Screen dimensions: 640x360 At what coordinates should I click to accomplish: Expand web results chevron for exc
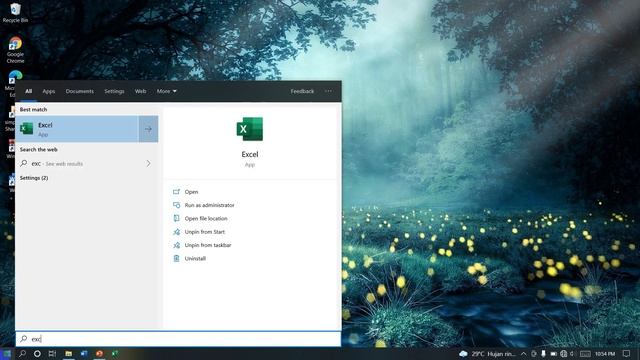[148, 164]
